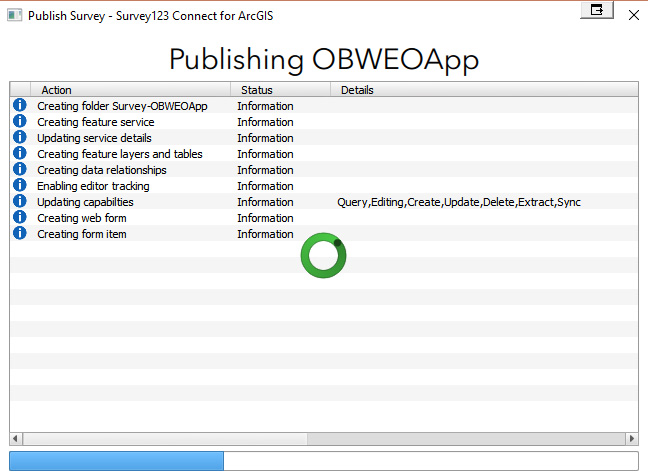The width and height of the screenshot is (648, 474).
Task: Click Information status of Enabling editor tracking
Action: (x=265, y=186)
